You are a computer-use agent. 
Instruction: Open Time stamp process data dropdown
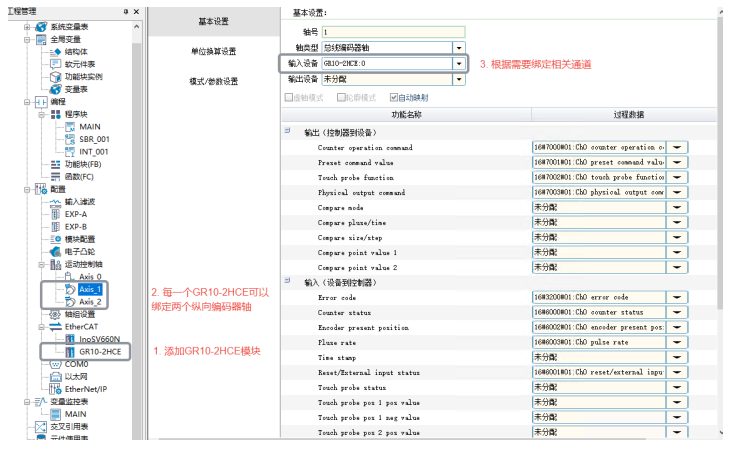click(677, 357)
